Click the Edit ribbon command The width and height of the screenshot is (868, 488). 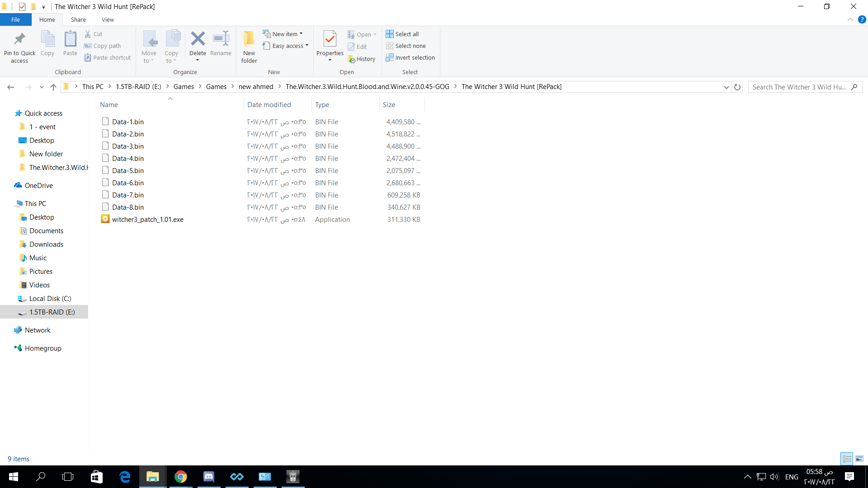tap(357, 47)
